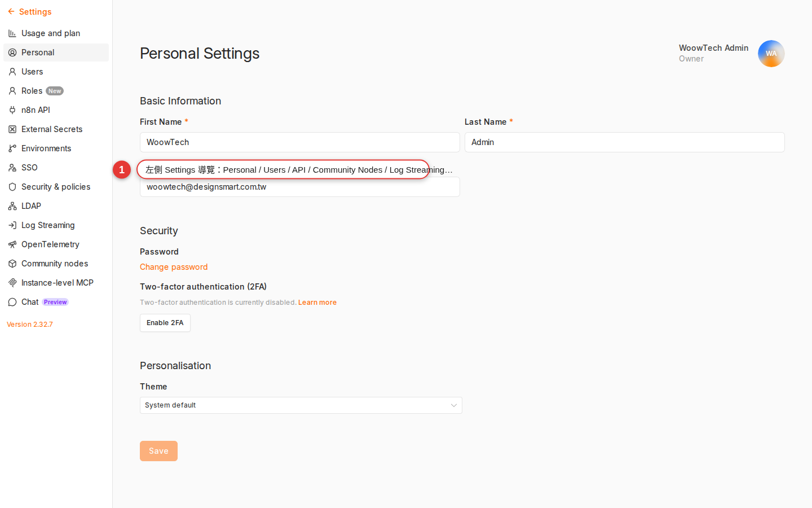Image resolution: width=812 pixels, height=508 pixels.
Task: Open LDAP settings
Action: click(56, 206)
